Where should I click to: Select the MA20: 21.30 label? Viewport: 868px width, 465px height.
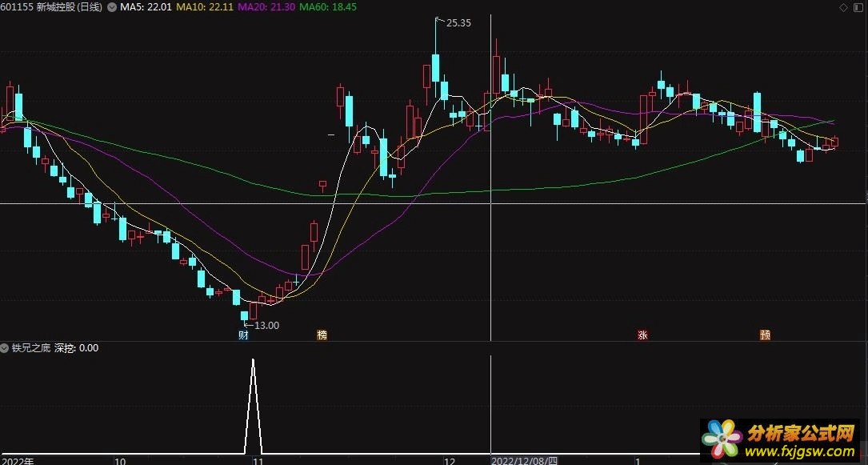click(x=266, y=7)
